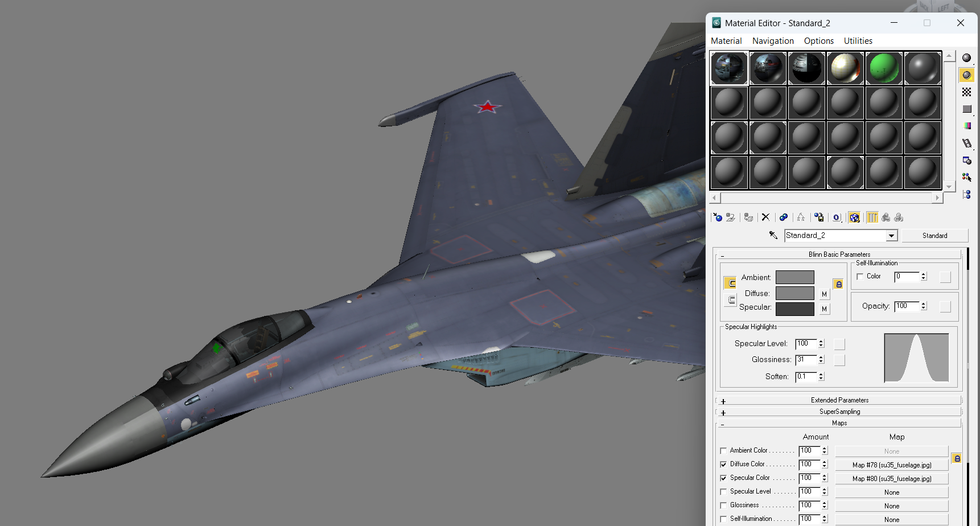Click the Get Material icon
Image resolution: width=980 pixels, height=526 pixels.
coord(718,217)
